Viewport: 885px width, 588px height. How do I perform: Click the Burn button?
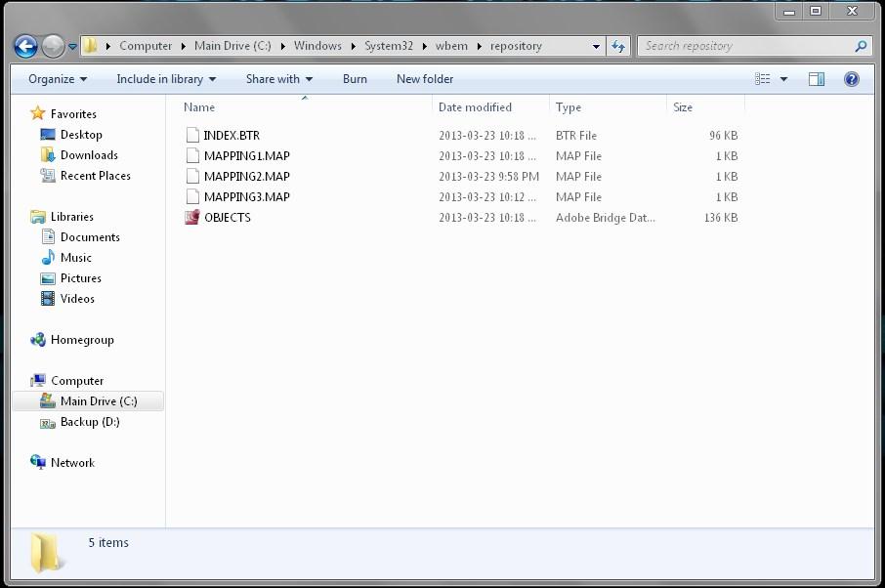(355, 79)
